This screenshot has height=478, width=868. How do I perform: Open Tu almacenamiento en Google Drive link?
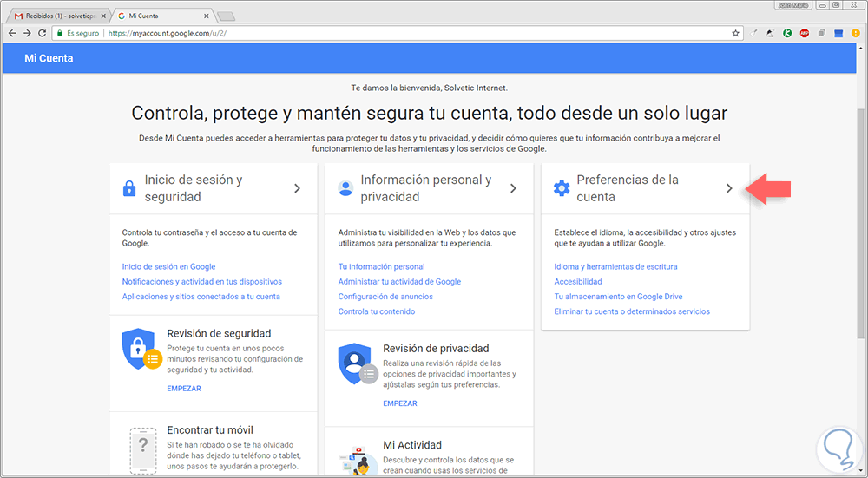(618, 297)
